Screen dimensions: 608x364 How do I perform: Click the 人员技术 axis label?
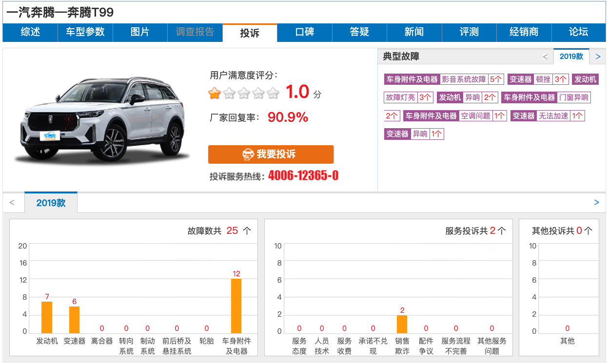pos(322,346)
